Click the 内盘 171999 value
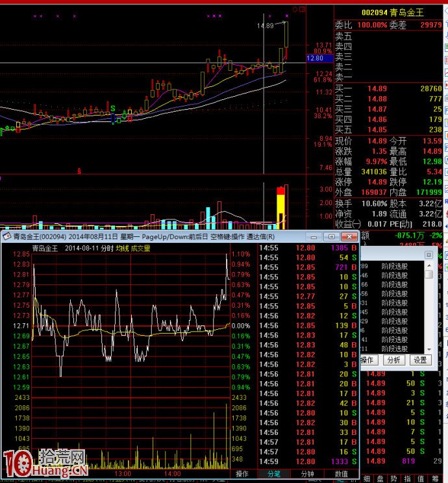 pos(429,192)
